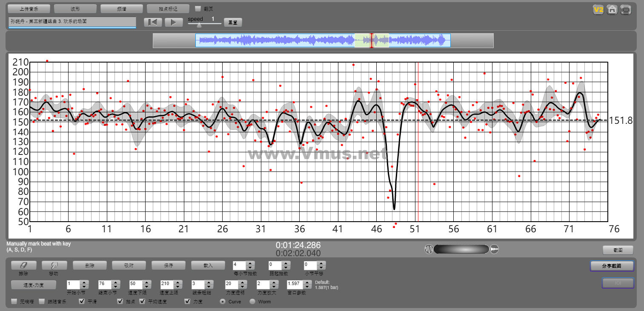Uncheck the 力度 dynamics checkbox
This screenshot has height=311, width=644.
(187, 302)
